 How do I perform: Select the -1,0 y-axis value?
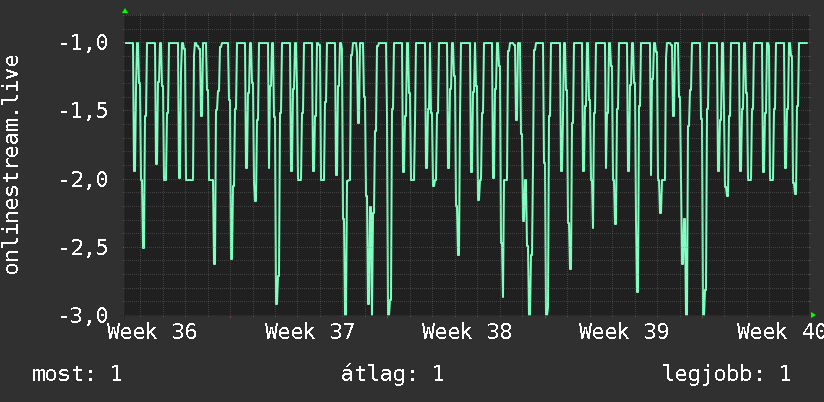83,44
